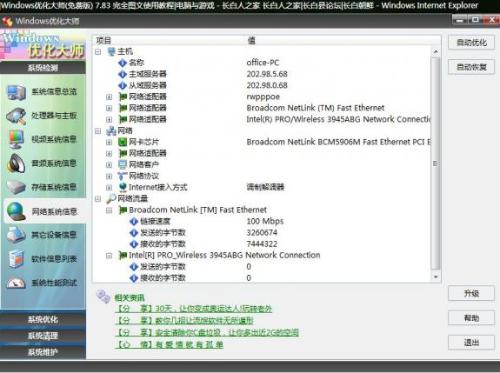Click the 自动恢复 button
Screen dimensions: 500x373
coord(471,67)
